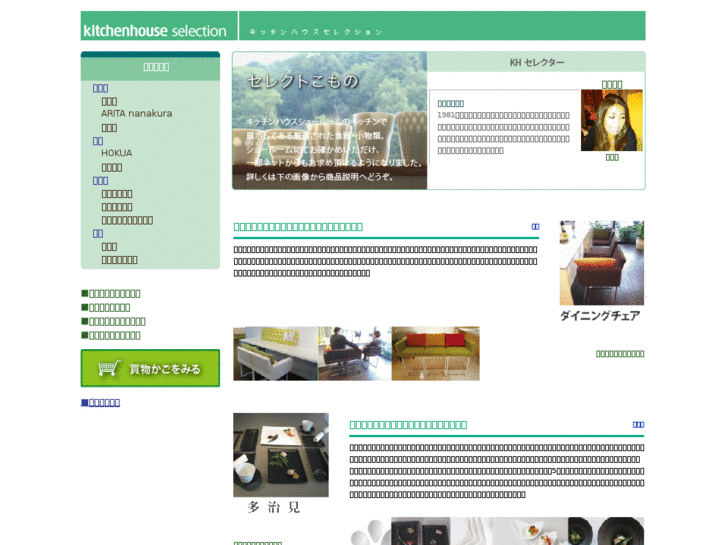Click the セレクトこもの banner image

click(329, 120)
